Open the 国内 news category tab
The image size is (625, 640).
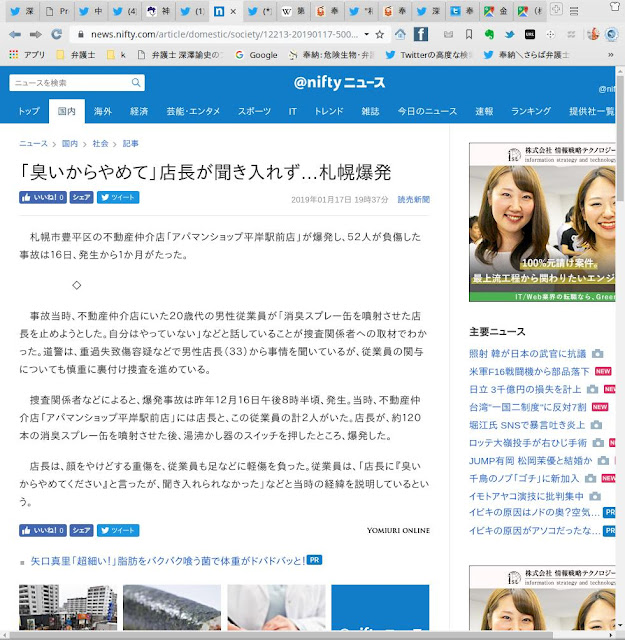[67, 111]
